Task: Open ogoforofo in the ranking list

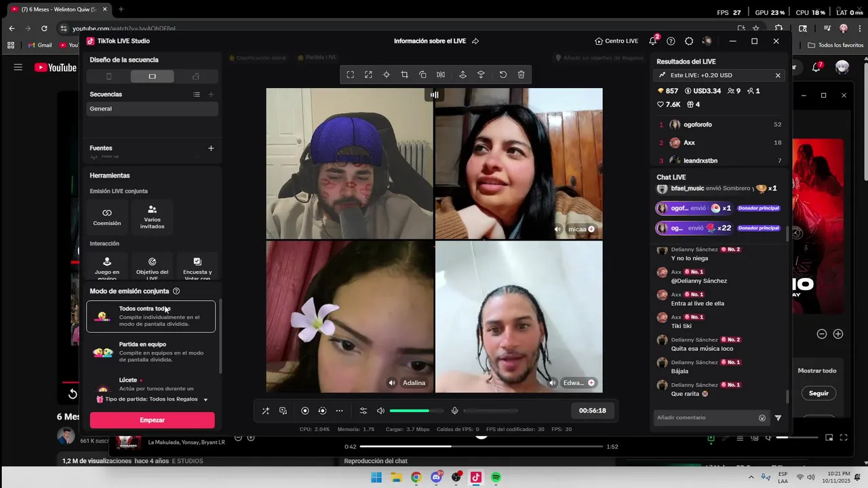Action: 720,125
